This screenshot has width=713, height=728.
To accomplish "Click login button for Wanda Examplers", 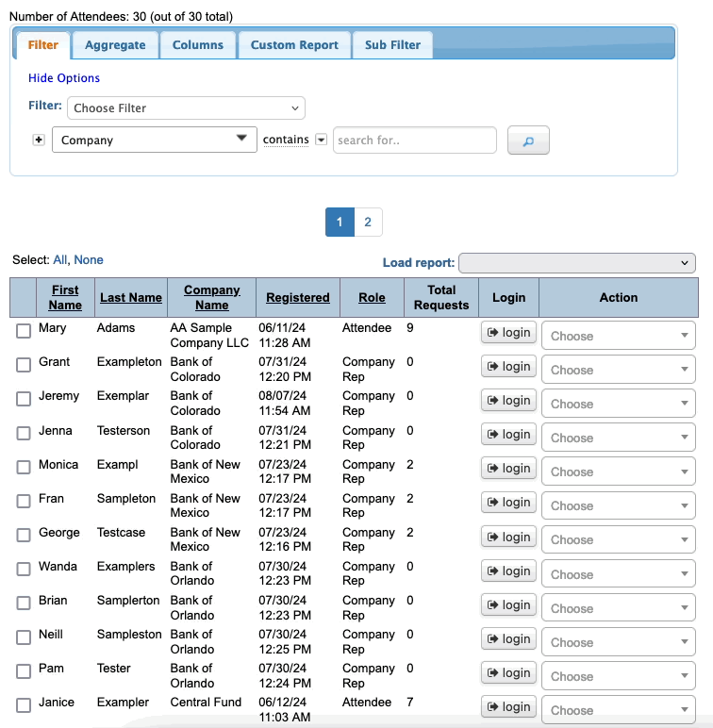I will (x=508, y=571).
